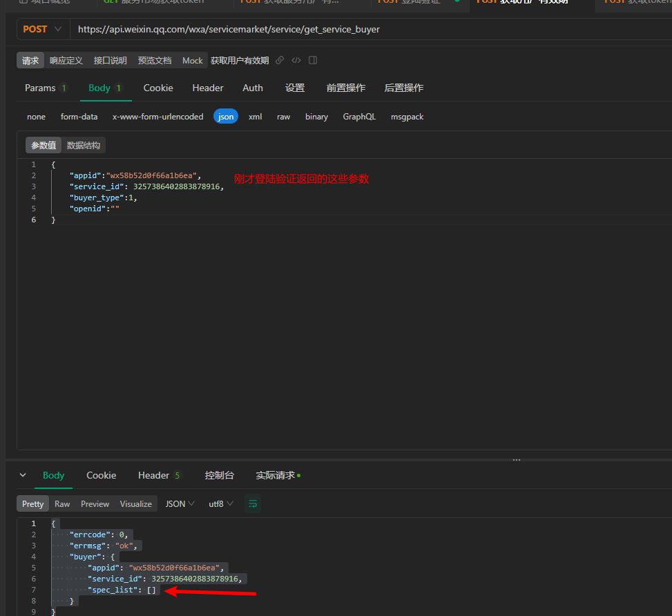Click the "buyer" response line
This screenshot has height=616, width=672.
[92, 557]
